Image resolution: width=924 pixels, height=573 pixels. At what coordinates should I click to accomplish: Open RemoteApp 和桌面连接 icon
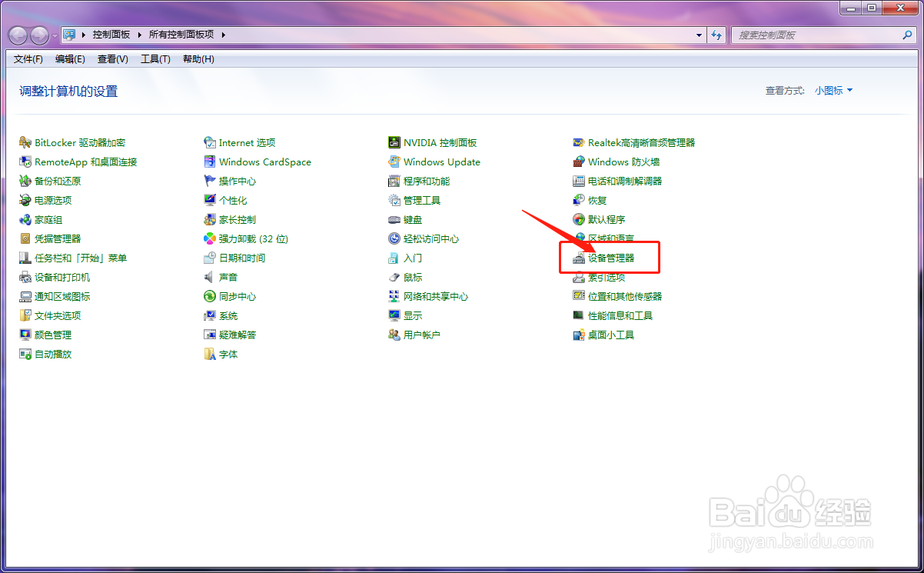(x=25, y=162)
